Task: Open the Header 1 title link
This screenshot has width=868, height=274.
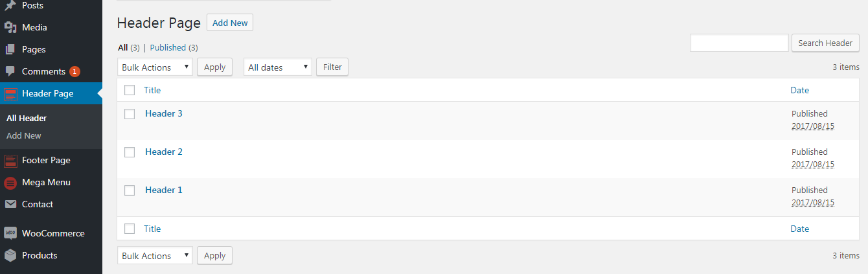Action: point(164,190)
